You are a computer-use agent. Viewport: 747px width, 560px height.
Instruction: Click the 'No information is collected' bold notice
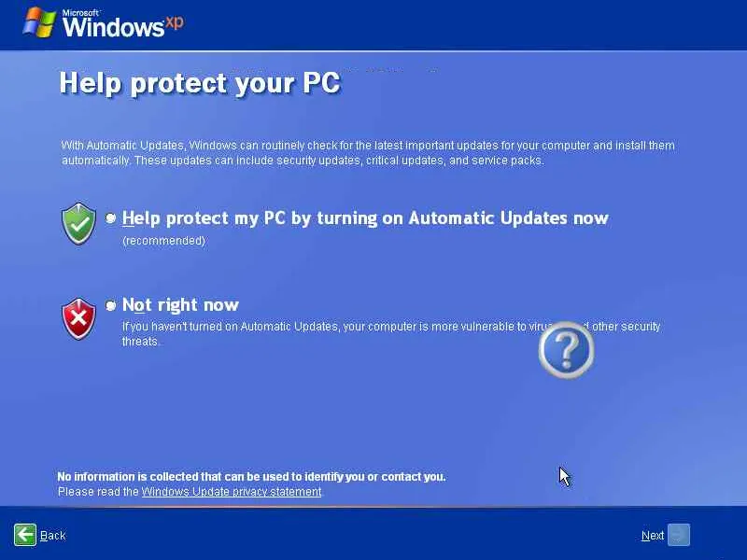coord(251,477)
